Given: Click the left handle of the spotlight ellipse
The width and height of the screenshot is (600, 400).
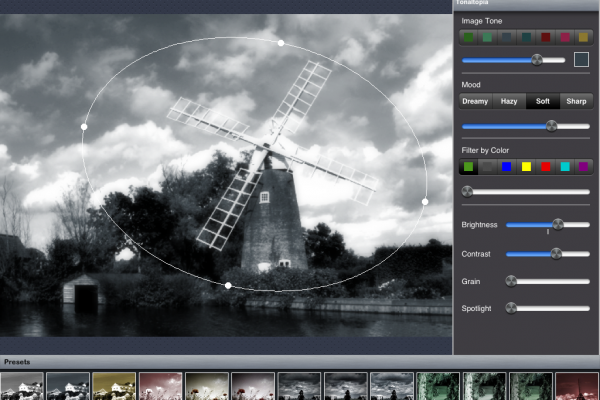Looking at the screenshot, I should [x=84, y=127].
